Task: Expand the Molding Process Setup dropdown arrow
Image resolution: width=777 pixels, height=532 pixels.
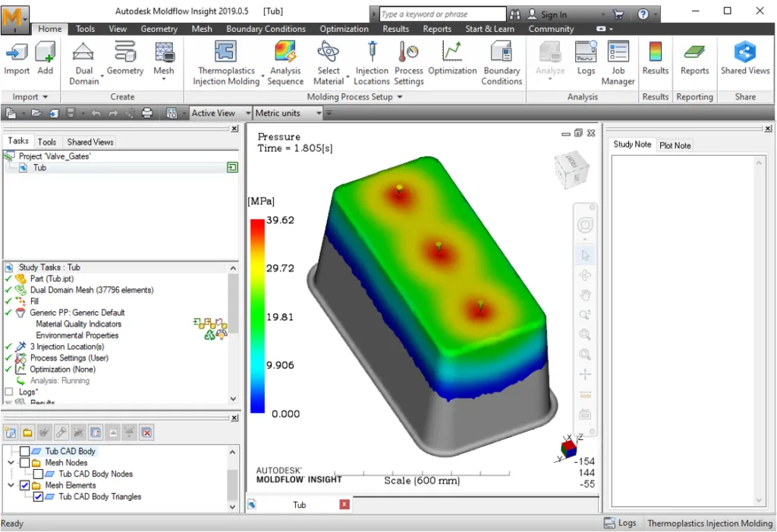Action: pyautogui.click(x=399, y=97)
